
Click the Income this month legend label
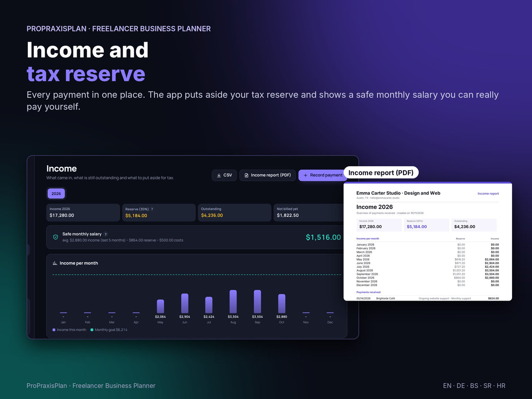[x=71, y=330]
